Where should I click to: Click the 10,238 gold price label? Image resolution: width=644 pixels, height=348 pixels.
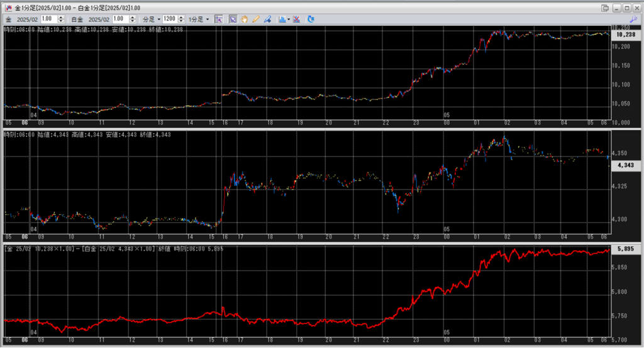tap(625, 35)
